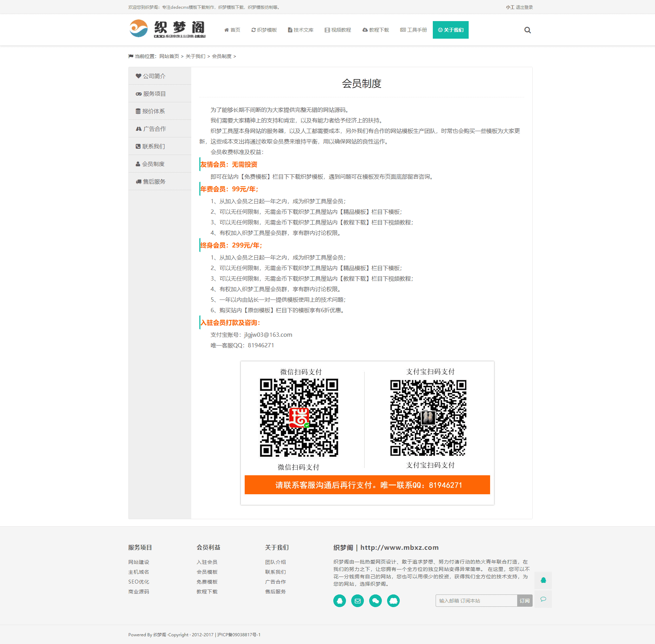Focus the email subscription input field
655x644 pixels.
pyautogui.click(x=476, y=601)
